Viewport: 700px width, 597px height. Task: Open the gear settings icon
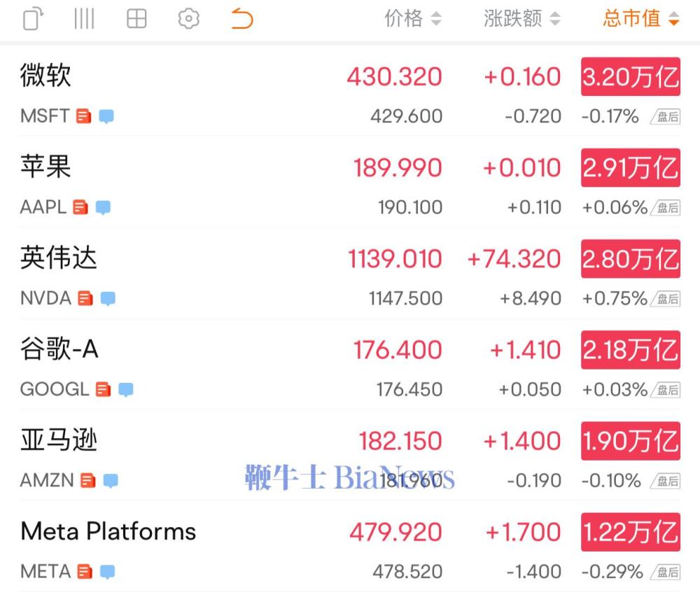point(188,19)
